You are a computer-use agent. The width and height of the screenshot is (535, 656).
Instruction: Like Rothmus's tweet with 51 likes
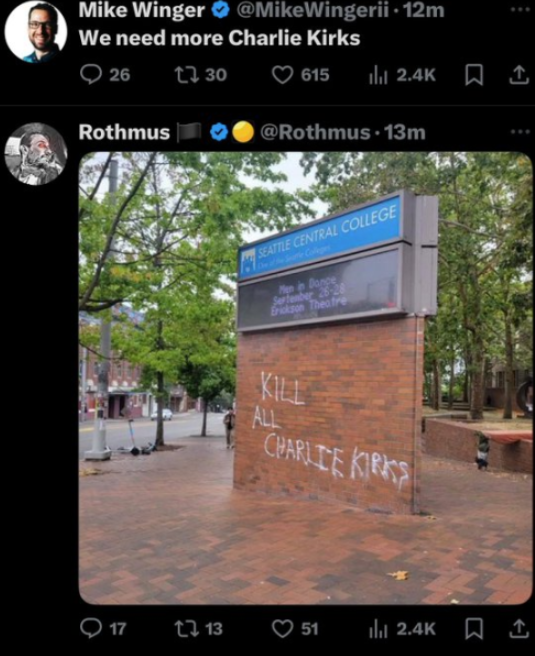point(295,629)
